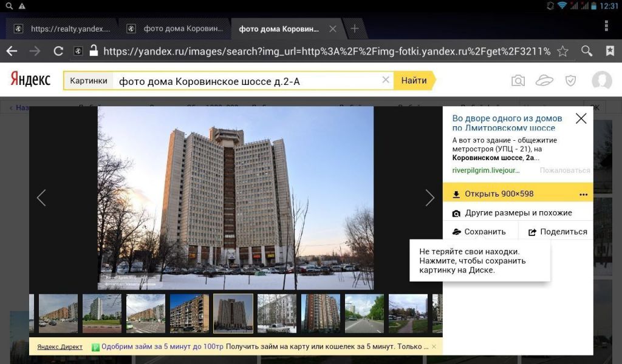Viewport: 622px width, 364px height.
Task: Expand more options next to Открыть 900×598
Action: (x=583, y=194)
